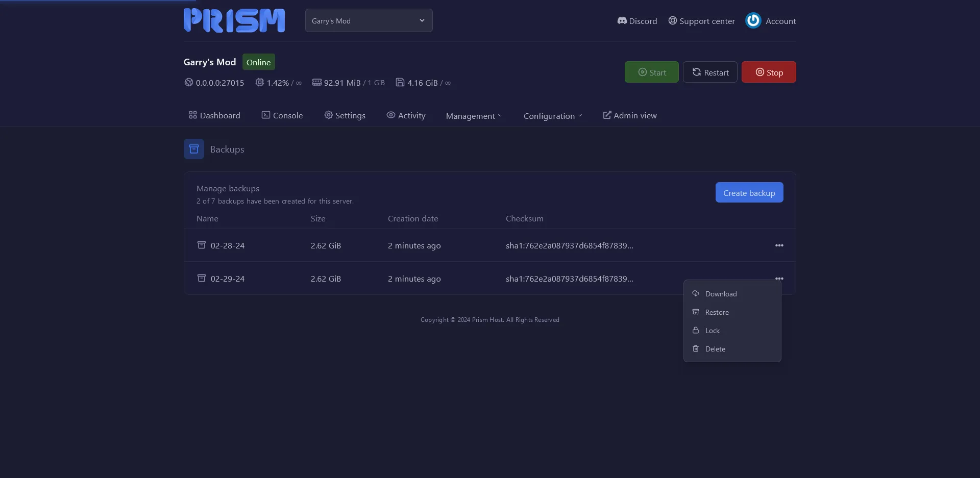Open the Garry's Mod server selector dropdown
980x478 pixels.
pos(369,20)
